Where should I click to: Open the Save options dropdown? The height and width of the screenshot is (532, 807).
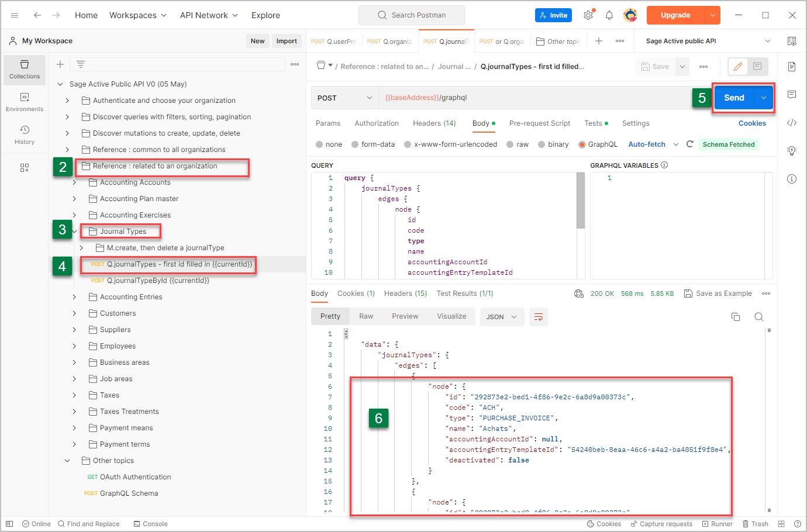(682, 67)
